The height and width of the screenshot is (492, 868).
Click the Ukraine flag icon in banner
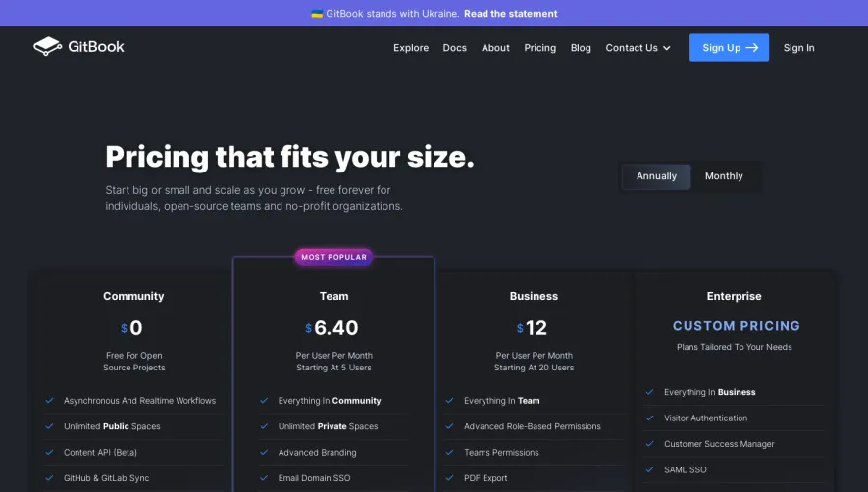(x=317, y=14)
